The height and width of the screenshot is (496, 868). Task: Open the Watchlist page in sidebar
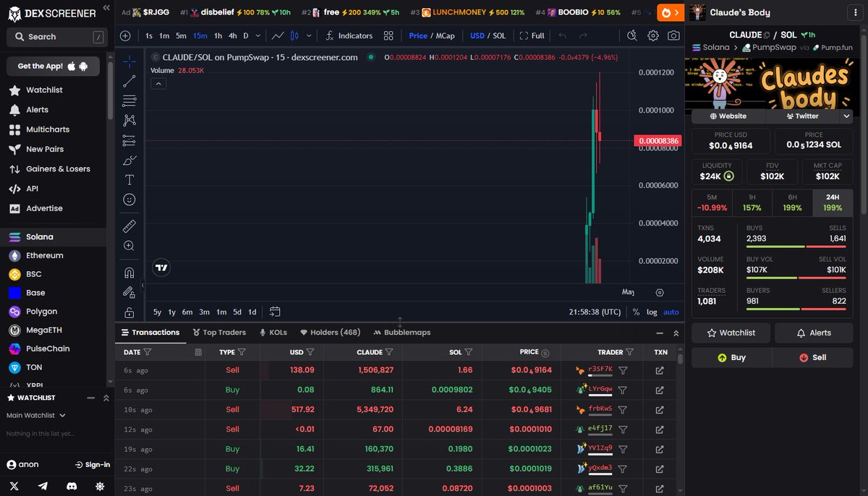(44, 90)
